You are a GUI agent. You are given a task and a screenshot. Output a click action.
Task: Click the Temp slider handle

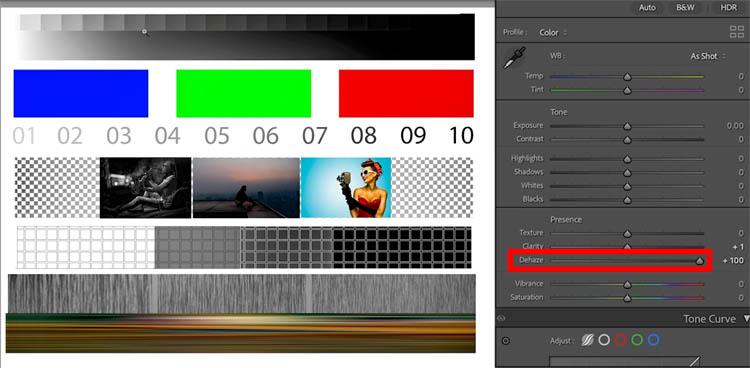[627, 77]
